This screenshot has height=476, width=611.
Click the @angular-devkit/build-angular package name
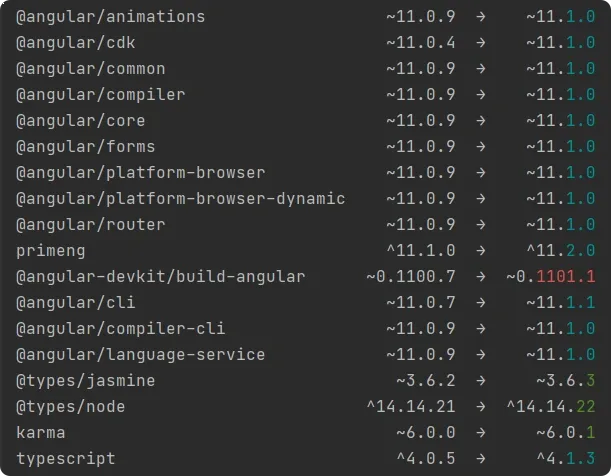160,277
